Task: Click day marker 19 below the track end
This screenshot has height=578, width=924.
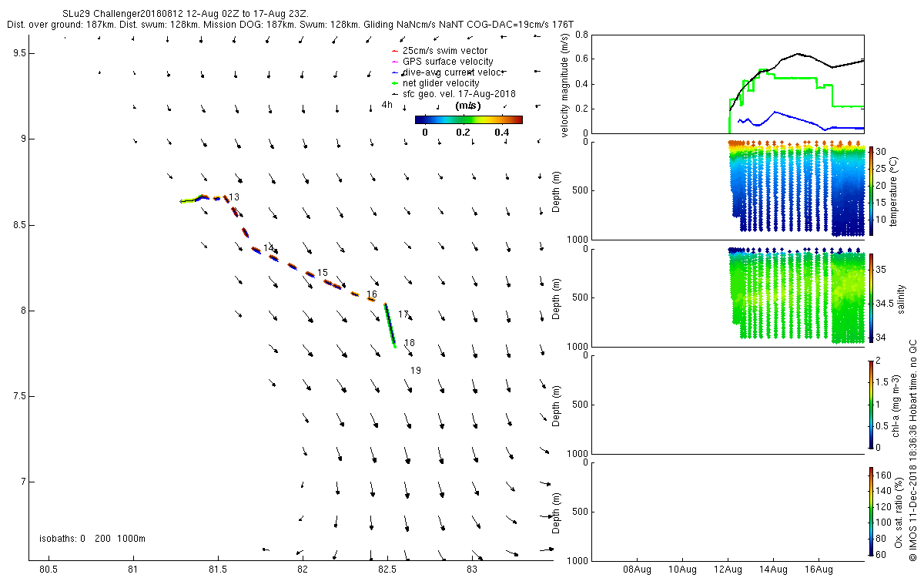Action: pyautogui.click(x=415, y=371)
